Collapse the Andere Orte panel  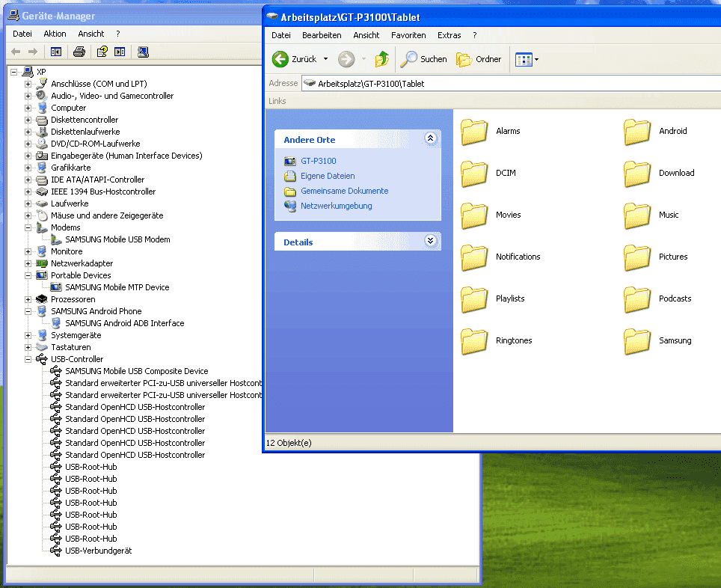[x=430, y=138]
